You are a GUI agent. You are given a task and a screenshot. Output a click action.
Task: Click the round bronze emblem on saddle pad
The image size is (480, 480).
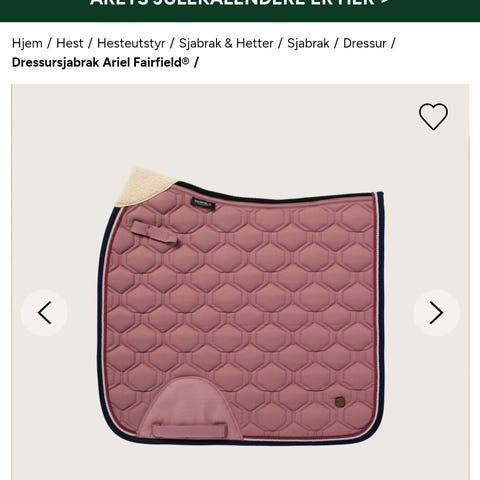pyautogui.click(x=339, y=402)
